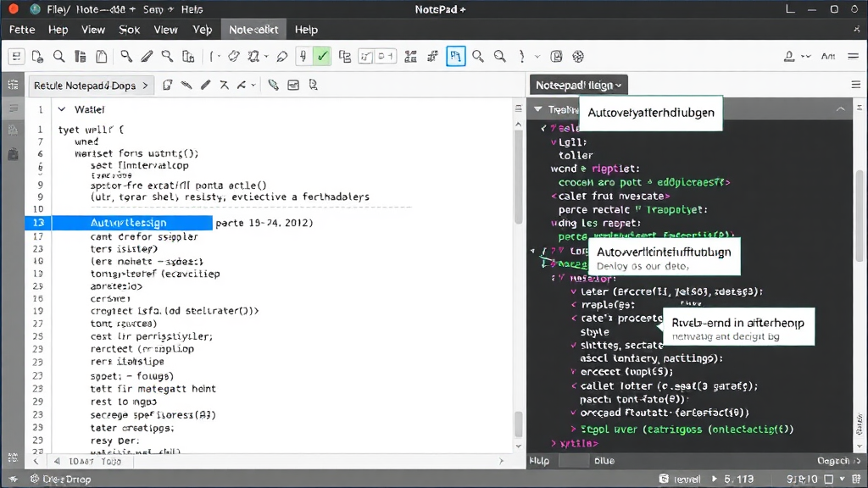Click the Dte Drop status bar entry

pyautogui.click(x=60, y=480)
